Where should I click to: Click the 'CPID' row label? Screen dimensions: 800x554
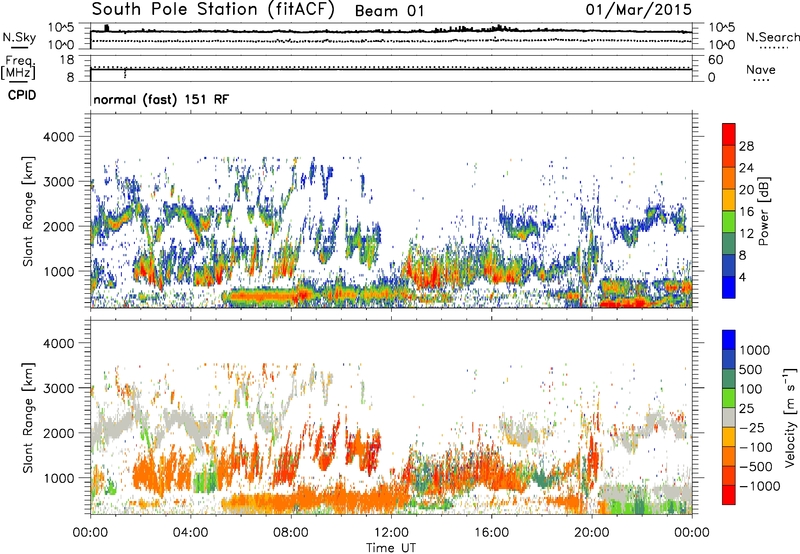(22, 95)
